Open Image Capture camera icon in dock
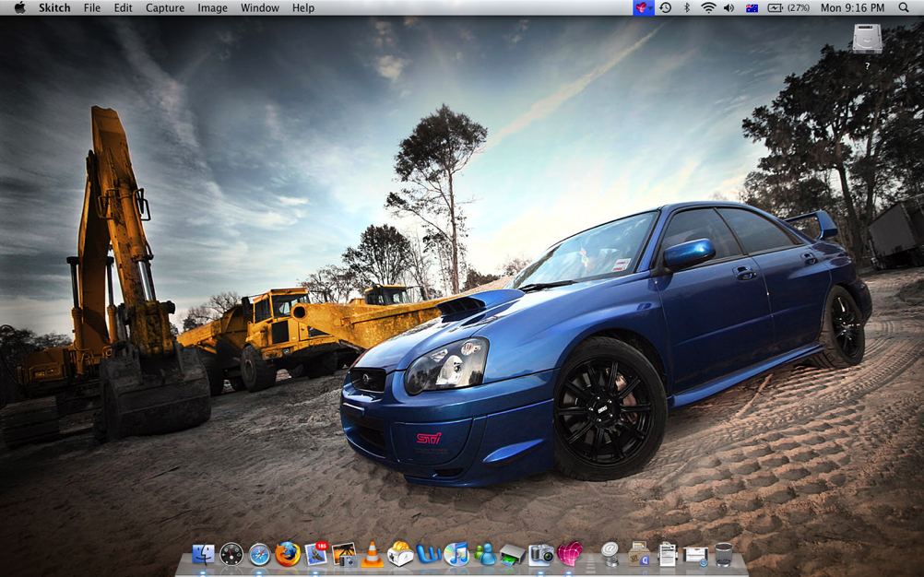This screenshot has height=577, width=924. 541,554
